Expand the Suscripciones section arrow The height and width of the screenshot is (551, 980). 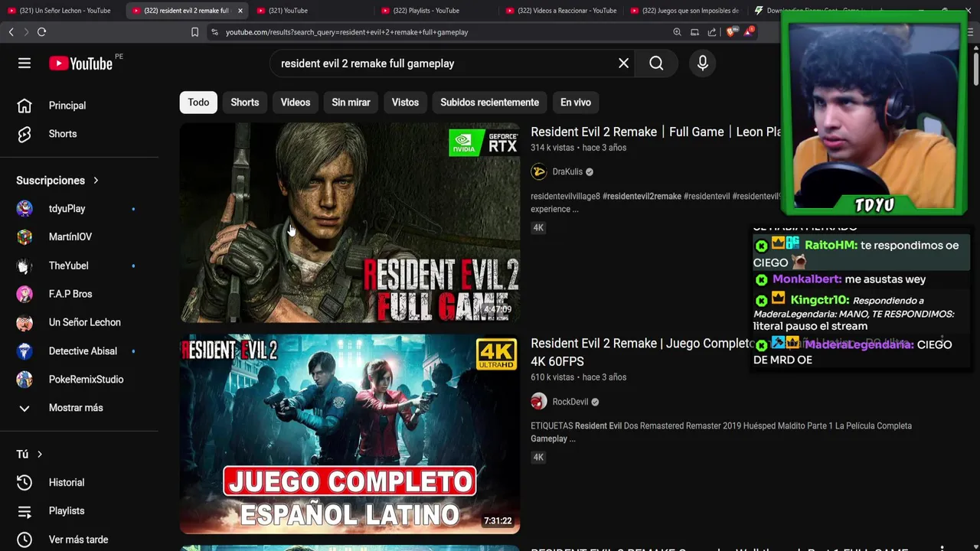pyautogui.click(x=96, y=181)
